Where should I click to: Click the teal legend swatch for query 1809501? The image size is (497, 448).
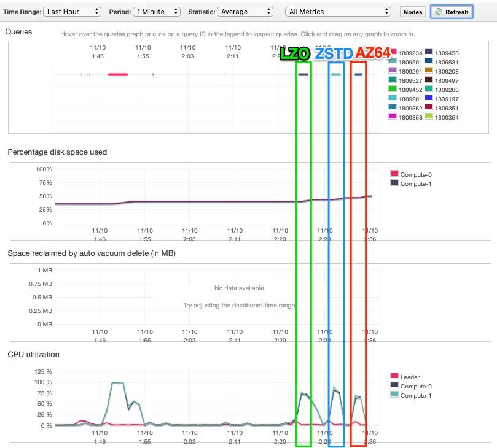coord(394,62)
